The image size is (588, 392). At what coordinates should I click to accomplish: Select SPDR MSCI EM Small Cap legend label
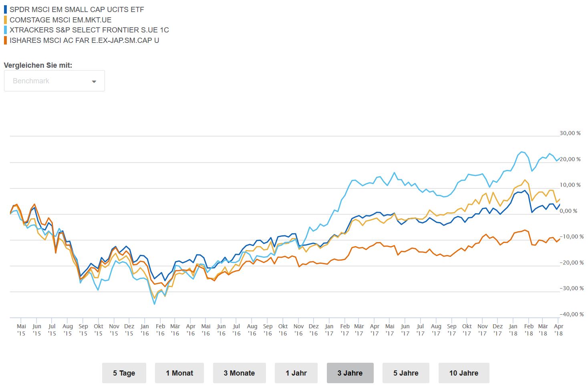[x=77, y=9]
